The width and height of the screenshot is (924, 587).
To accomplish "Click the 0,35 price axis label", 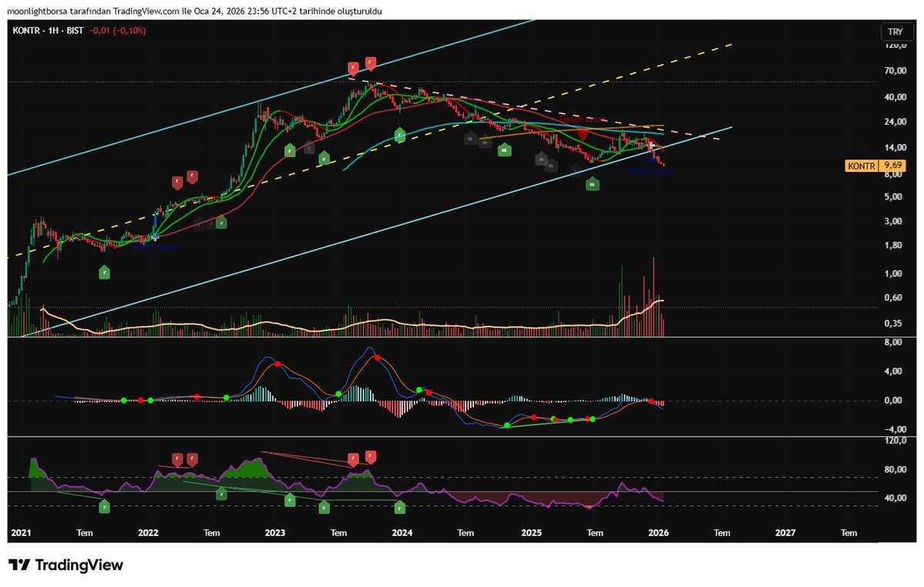I will 893,324.
